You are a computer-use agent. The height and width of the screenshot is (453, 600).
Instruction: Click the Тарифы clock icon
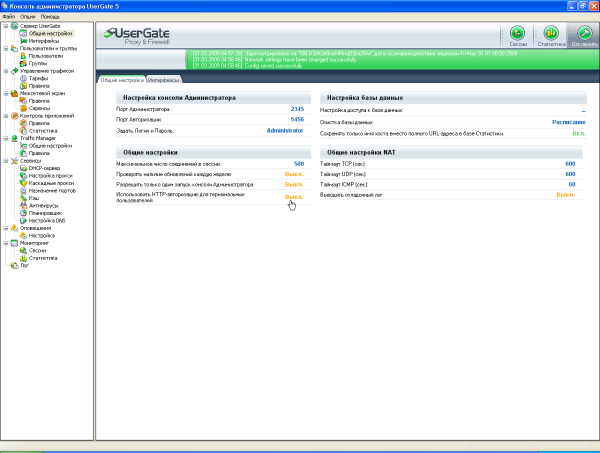pyautogui.click(x=23, y=78)
